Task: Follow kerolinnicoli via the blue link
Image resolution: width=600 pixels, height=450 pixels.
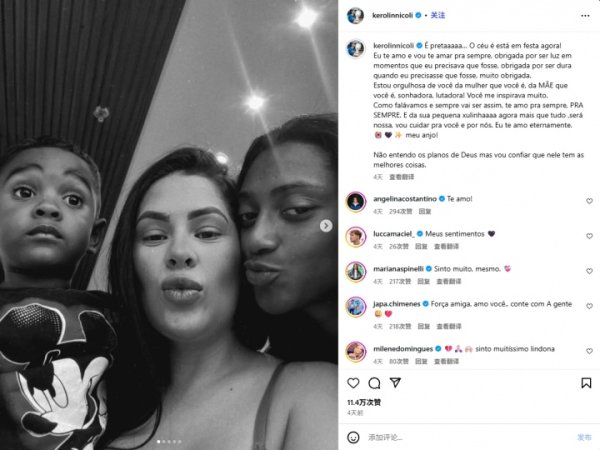Action: (438, 15)
